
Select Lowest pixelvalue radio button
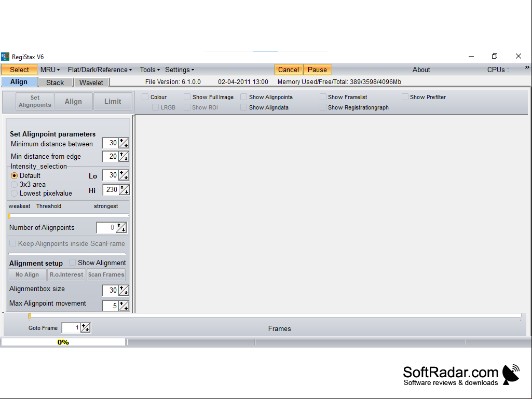pos(14,194)
